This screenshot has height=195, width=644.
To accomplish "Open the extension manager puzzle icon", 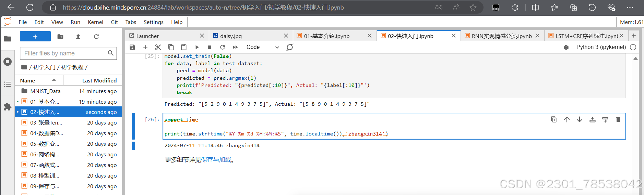I will (8, 107).
